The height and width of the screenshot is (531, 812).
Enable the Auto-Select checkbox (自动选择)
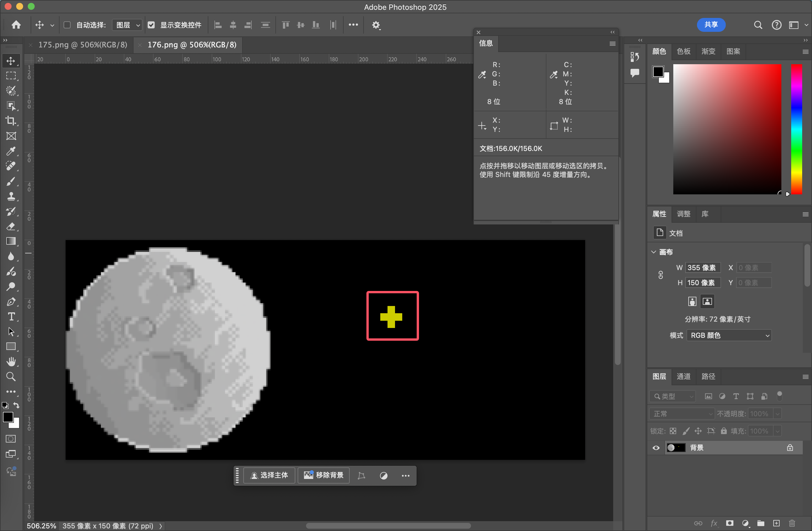67,25
